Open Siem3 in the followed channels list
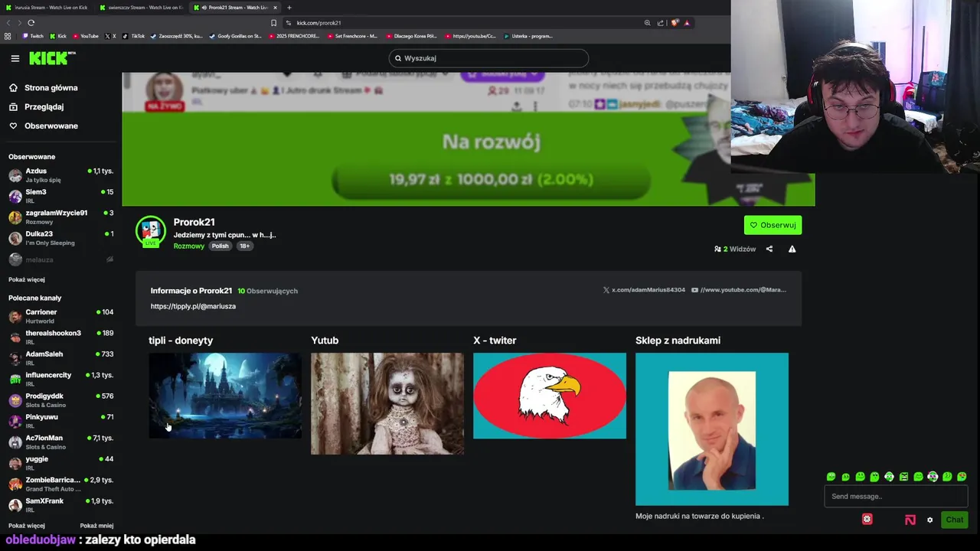 (60, 196)
